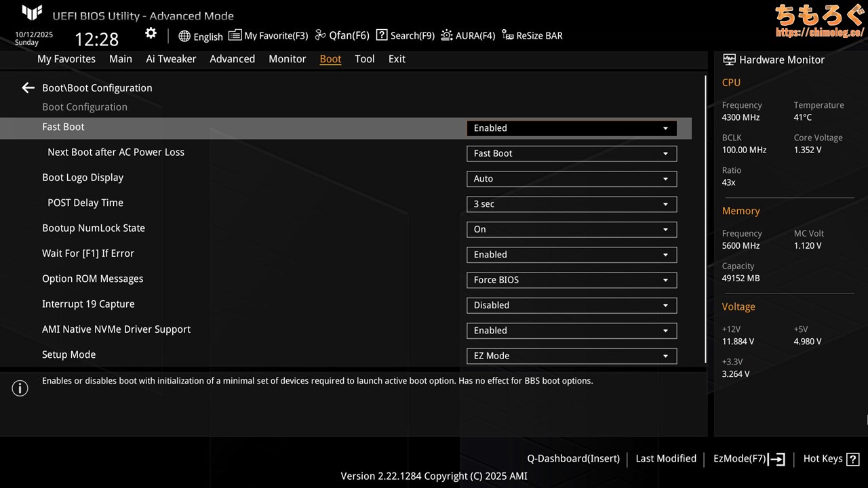868x488 pixels.
Task: Switch to the Monitor tab
Action: tap(287, 59)
